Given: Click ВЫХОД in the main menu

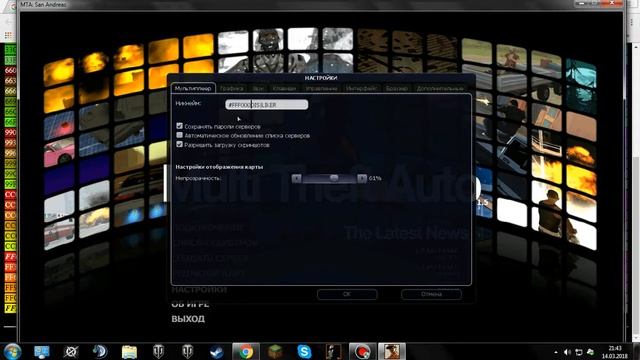Looking at the screenshot, I should [188, 319].
